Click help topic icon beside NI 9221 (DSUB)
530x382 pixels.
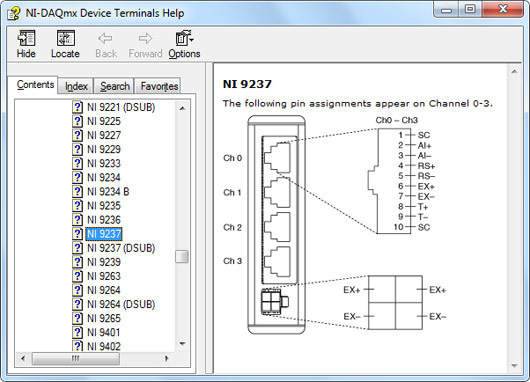[x=77, y=107]
